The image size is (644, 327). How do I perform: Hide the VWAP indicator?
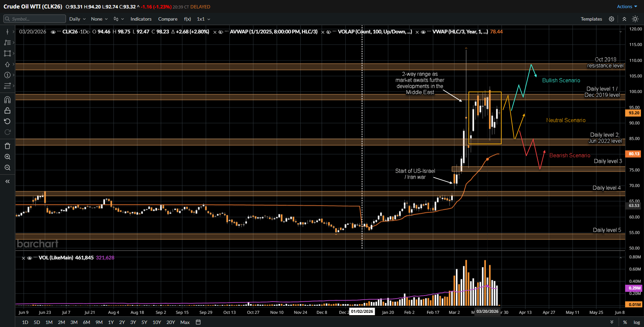pos(423,32)
